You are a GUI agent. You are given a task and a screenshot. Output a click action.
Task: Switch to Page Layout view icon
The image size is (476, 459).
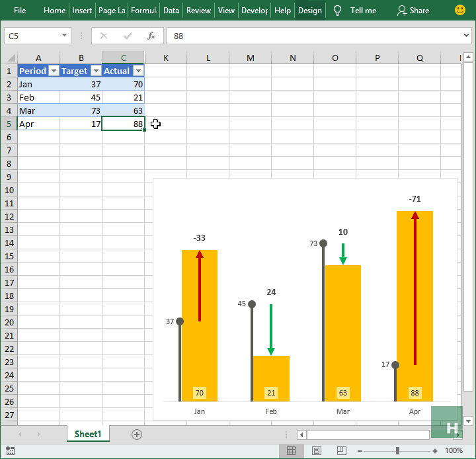coord(316,450)
